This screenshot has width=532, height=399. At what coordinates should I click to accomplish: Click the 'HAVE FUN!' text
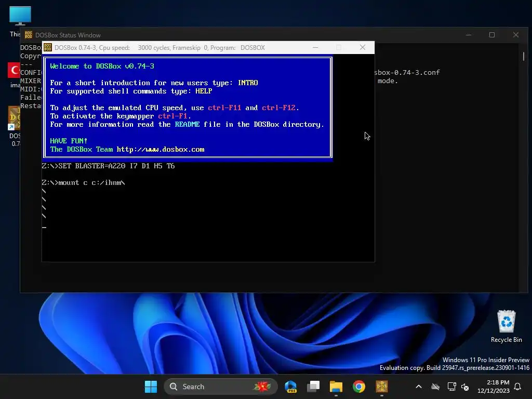coord(69,141)
